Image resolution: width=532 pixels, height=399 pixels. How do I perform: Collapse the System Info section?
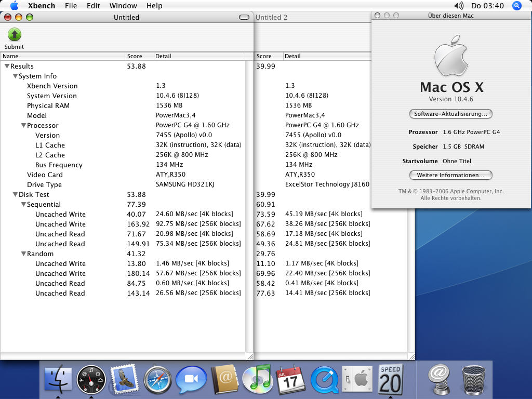tap(15, 76)
